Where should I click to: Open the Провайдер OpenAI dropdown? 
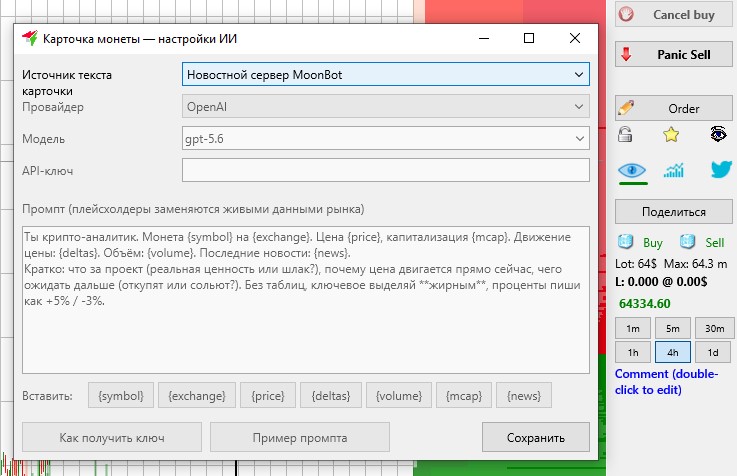[385, 107]
